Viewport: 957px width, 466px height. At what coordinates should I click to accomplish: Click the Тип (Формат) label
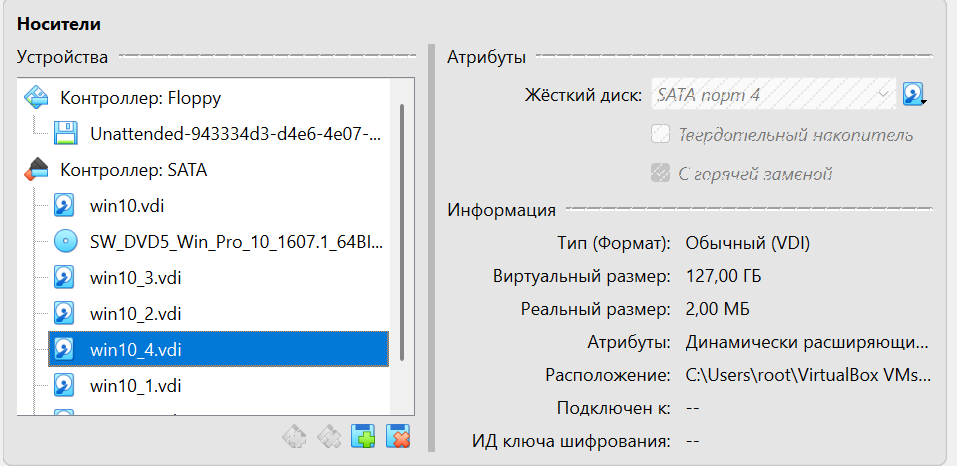pyautogui.click(x=614, y=243)
